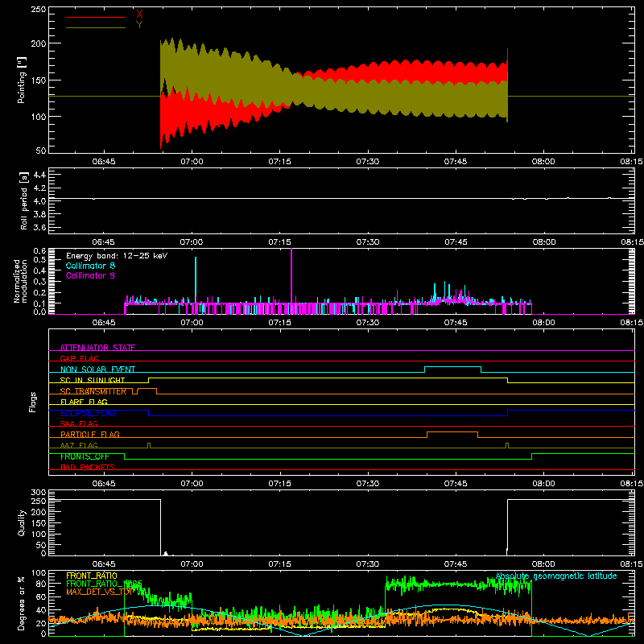Image resolution: width=644 pixels, height=644 pixels.
Task: Click '07:45' tick under modulation plot
Action: [x=456, y=323]
